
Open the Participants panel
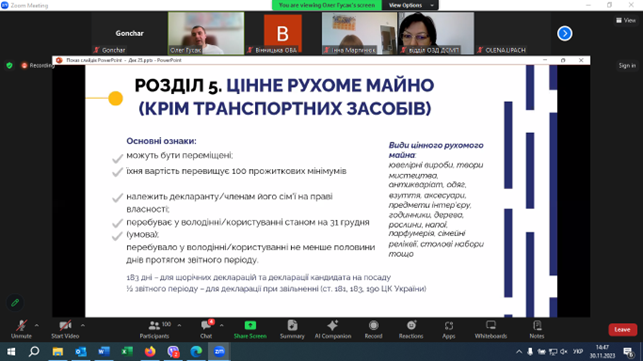[x=155, y=329]
